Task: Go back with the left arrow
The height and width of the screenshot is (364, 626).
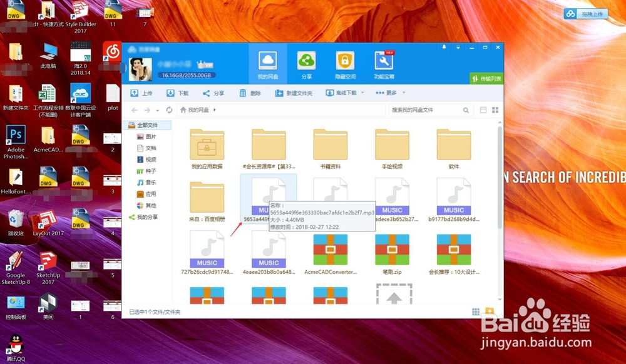Action: 135,110
